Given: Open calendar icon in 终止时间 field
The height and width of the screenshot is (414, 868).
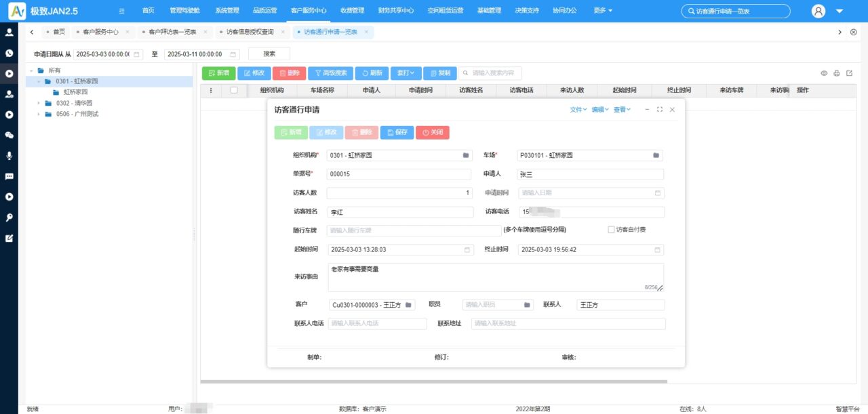Looking at the screenshot, I should [x=657, y=249].
